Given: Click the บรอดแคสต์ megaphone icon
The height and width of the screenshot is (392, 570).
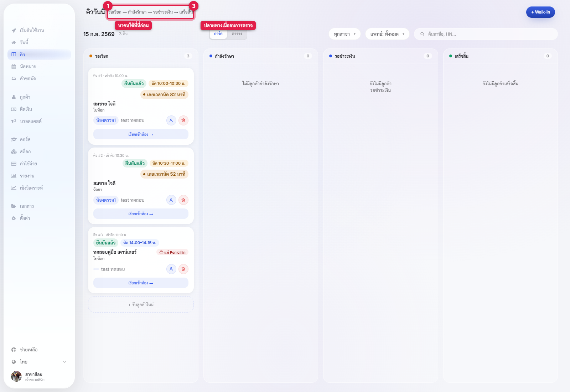Looking at the screenshot, I should pyautogui.click(x=14, y=121).
